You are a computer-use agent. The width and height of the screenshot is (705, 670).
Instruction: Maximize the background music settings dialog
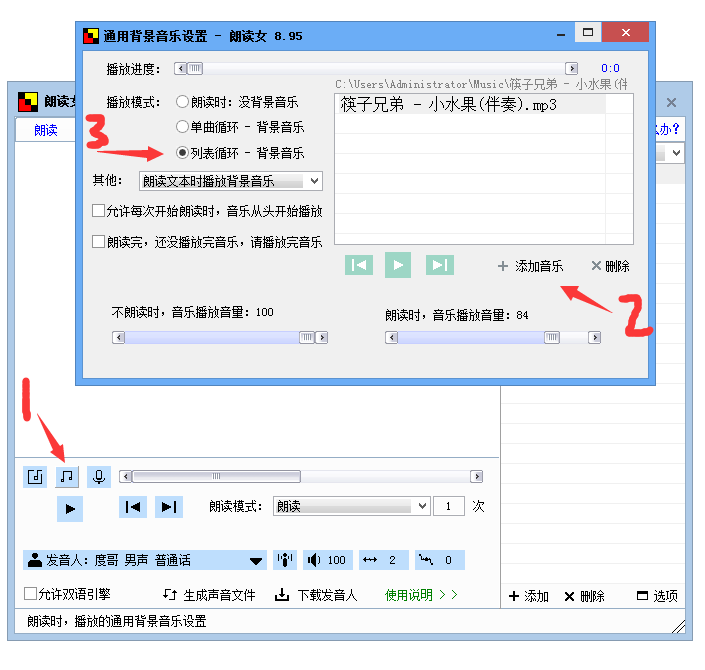(588, 32)
